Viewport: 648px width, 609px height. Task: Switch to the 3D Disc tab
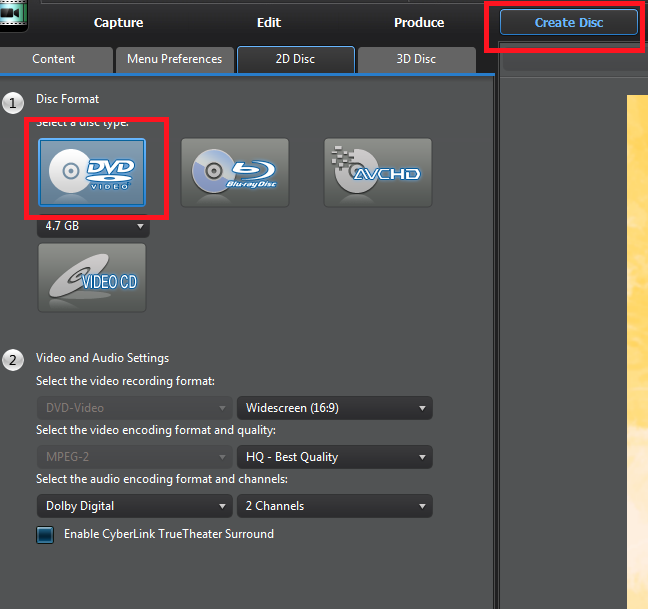(x=416, y=59)
